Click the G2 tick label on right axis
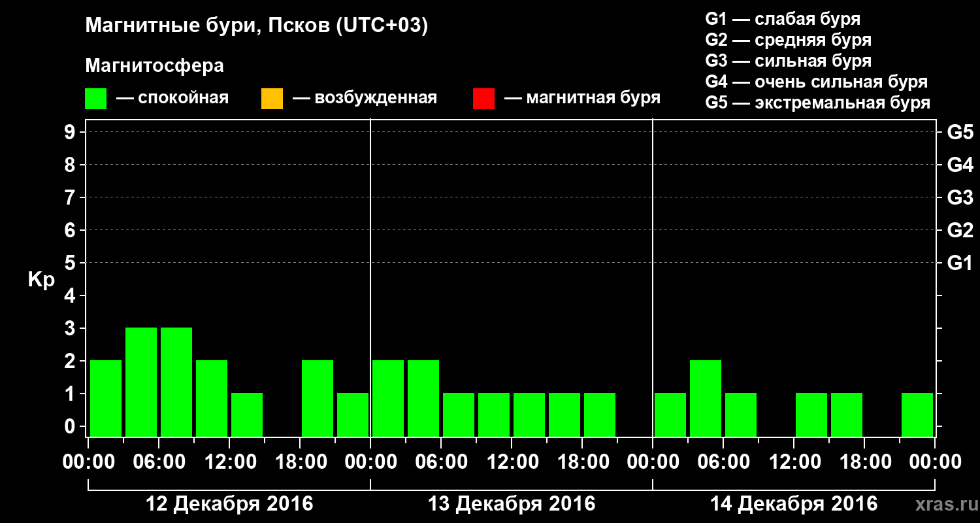 pos(960,230)
